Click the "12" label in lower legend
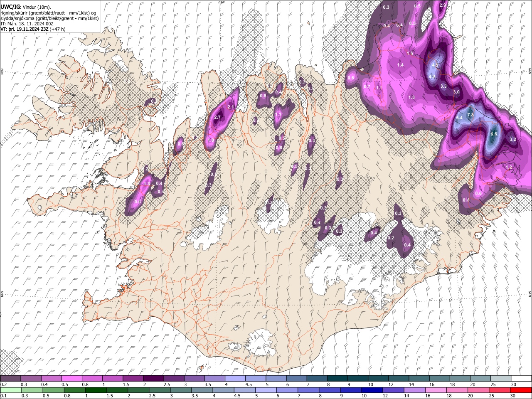532x399 pixels. coord(385,396)
